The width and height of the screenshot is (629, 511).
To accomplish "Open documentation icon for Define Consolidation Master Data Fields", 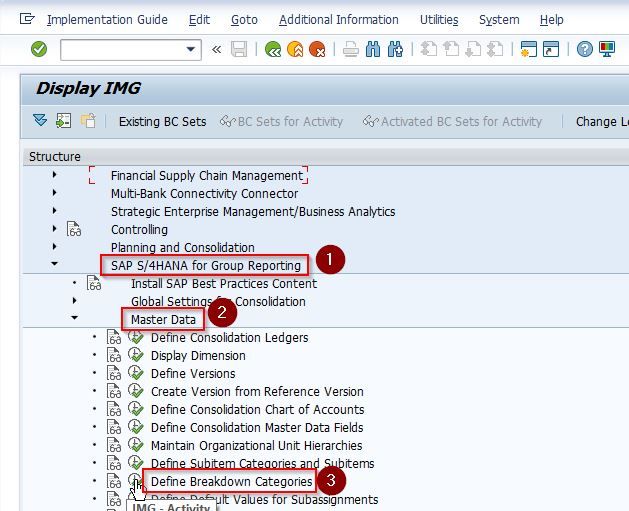I will click(114, 427).
